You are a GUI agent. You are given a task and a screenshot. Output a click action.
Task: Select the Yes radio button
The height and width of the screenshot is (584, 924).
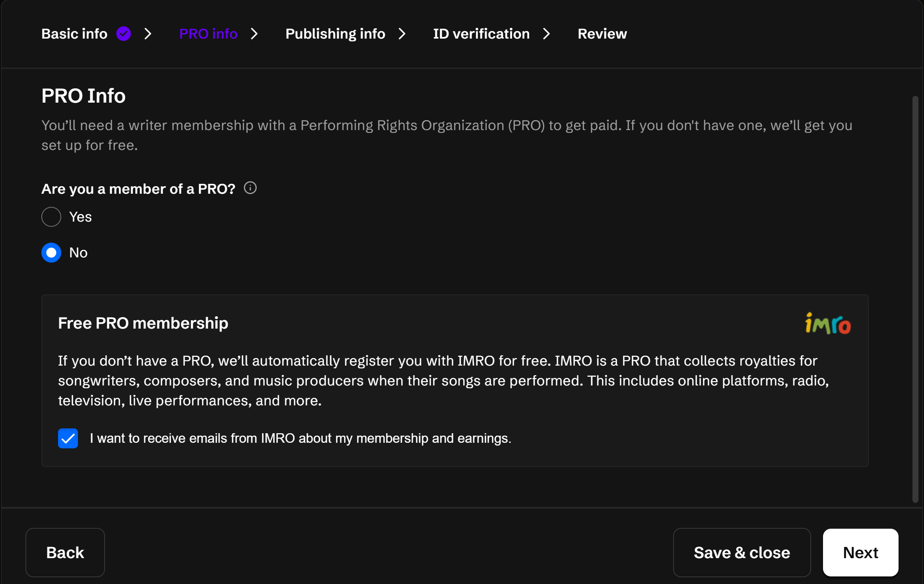(51, 217)
